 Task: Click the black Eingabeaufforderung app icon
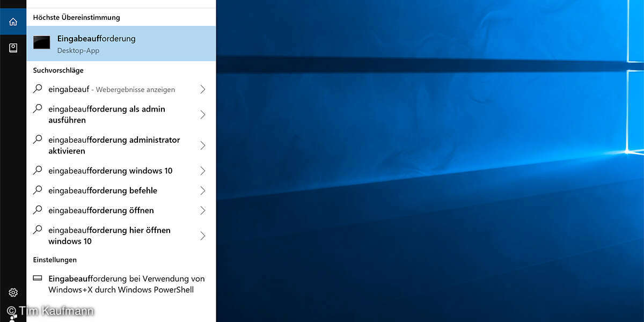[42, 42]
